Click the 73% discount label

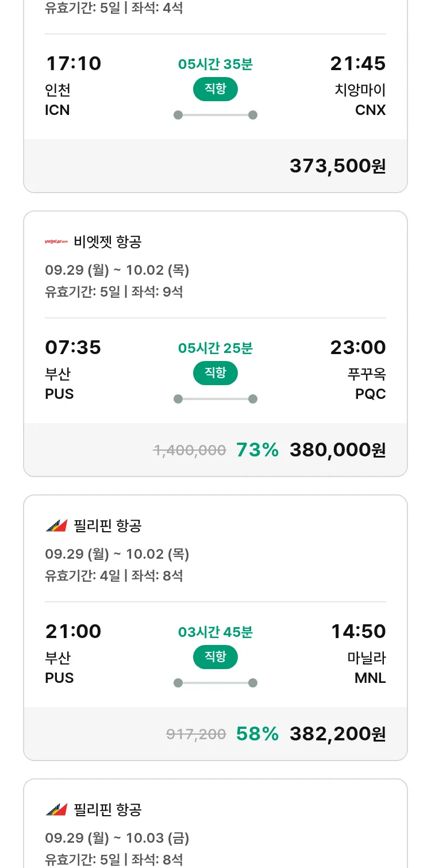coord(257,450)
